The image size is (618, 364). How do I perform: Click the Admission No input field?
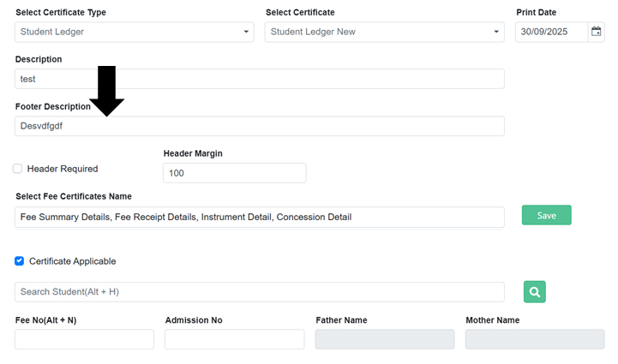[234, 339]
